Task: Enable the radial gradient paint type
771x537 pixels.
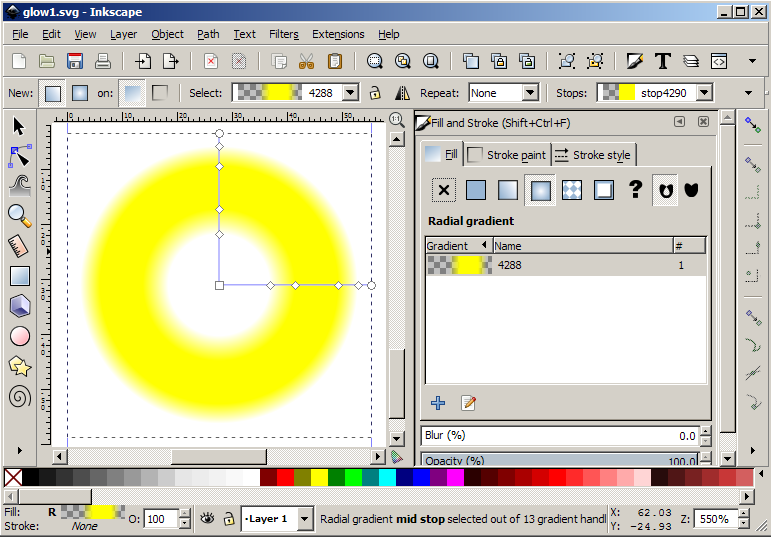Action: [540, 190]
